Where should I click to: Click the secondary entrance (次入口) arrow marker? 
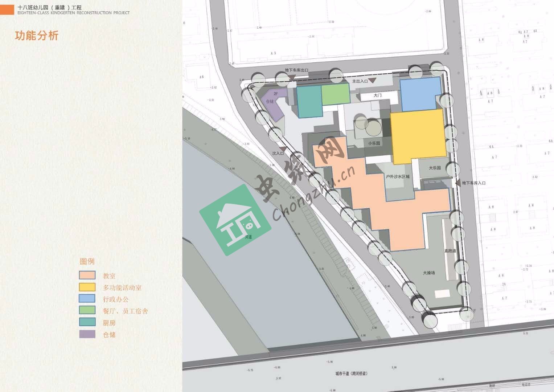(287, 149)
